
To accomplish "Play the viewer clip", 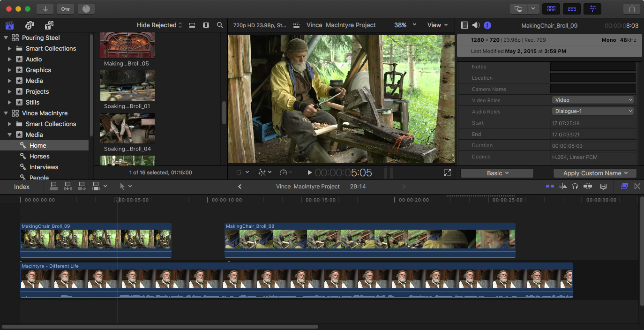I will click(309, 173).
